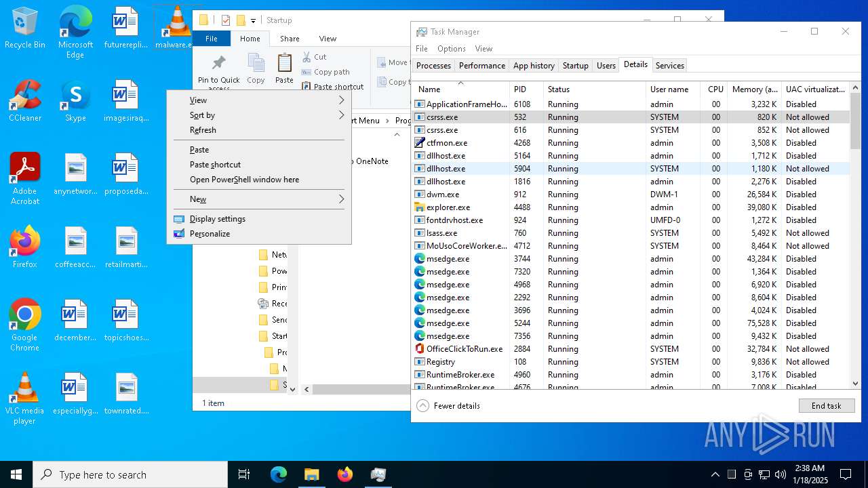
Task: Open Adobe Acrobat desktop shortcut
Action: tap(25, 178)
